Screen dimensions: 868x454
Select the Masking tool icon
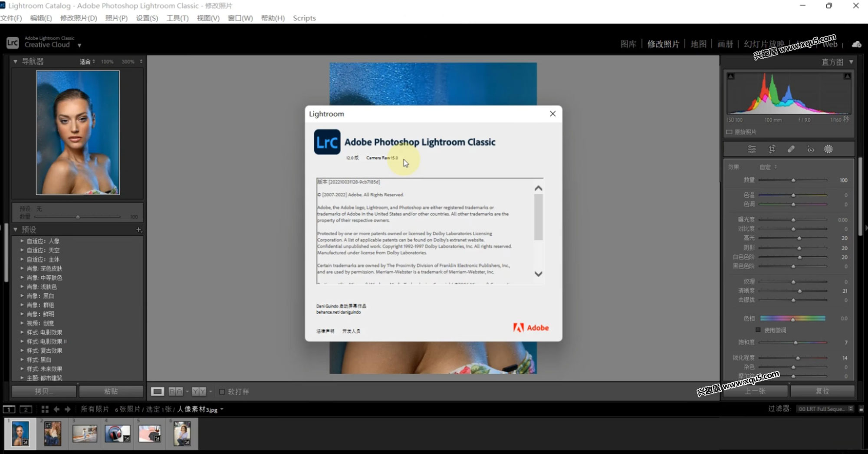coord(829,149)
